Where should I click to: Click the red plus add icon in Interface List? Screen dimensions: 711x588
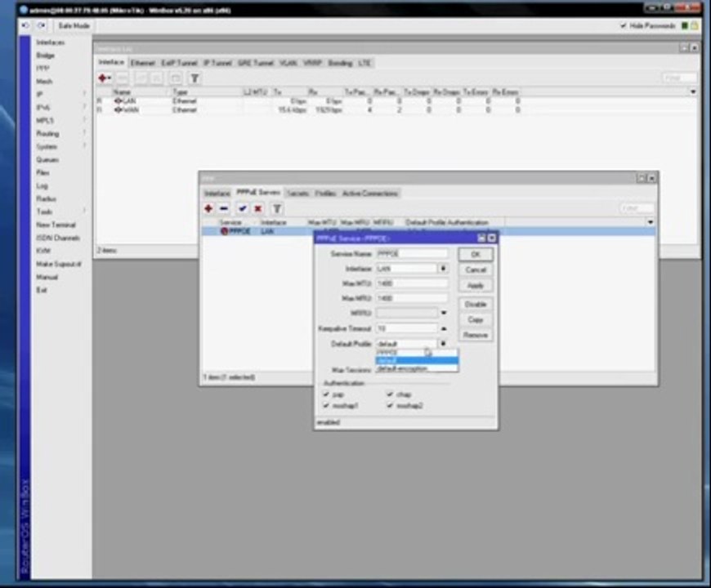pos(105,78)
